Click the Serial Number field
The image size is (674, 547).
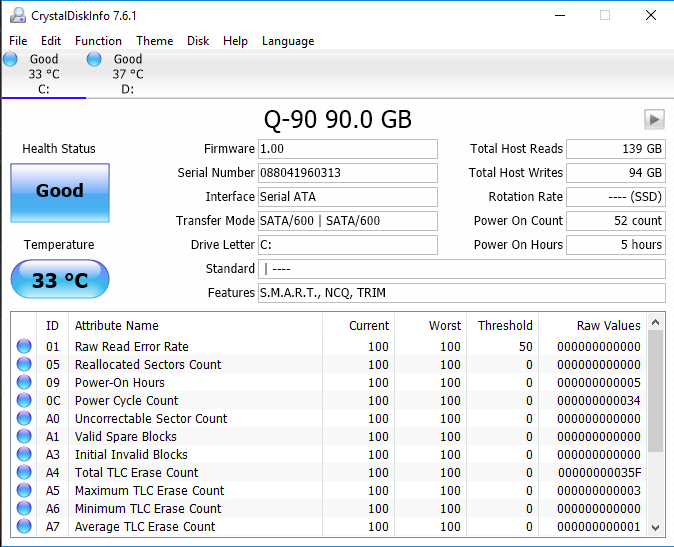(347, 173)
